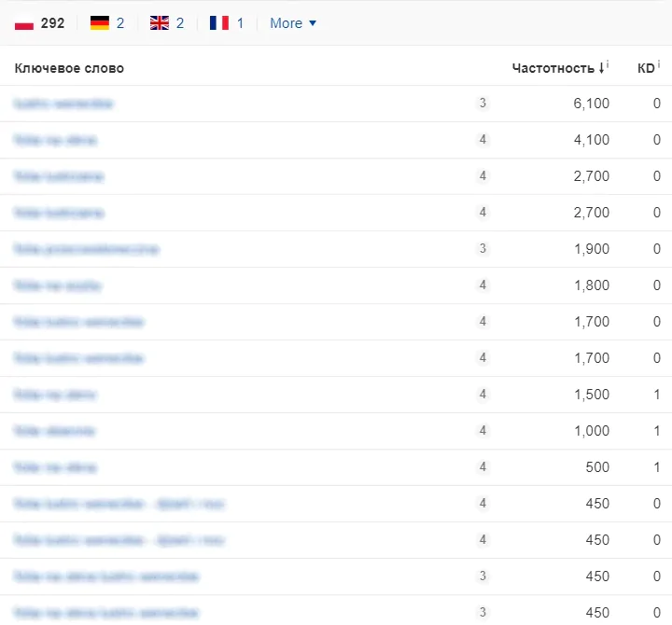Open keyword link with 1,000 frequency
The width and height of the screenshot is (672, 625).
[54, 431]
